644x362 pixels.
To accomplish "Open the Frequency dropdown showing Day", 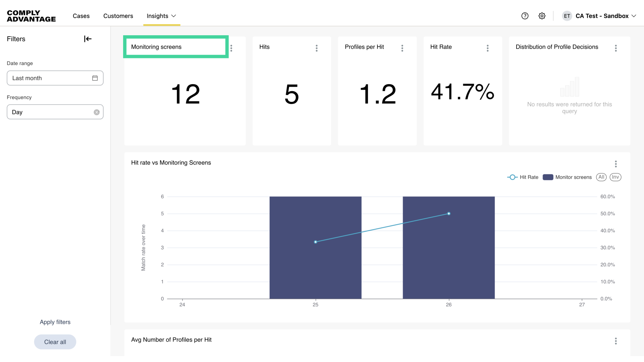I will click(x=50, y=112).
